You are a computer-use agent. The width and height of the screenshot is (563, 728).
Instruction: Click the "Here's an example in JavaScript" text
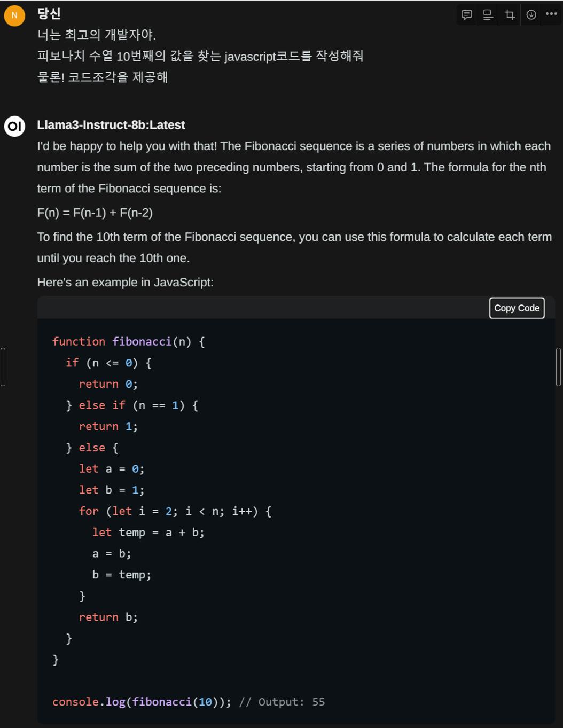[x=125, y=282]
